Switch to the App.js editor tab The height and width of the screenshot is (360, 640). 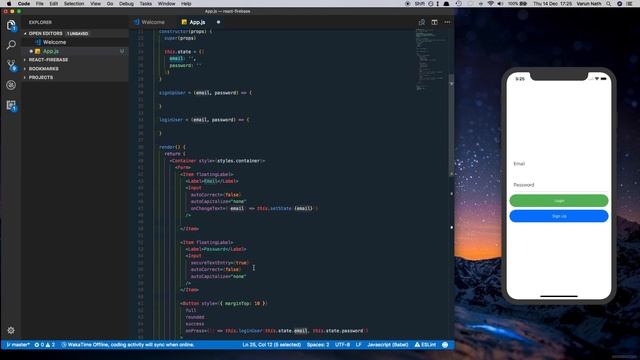coord(201,22)
